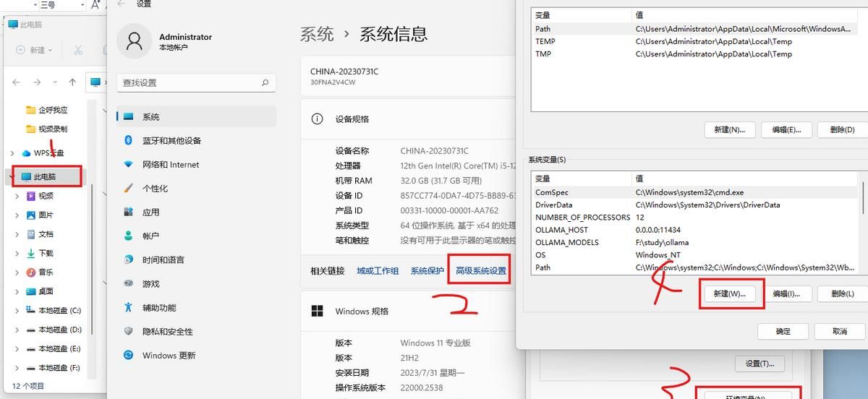
Task: Open 网络和 Internet settings
Action: point(171,164)
